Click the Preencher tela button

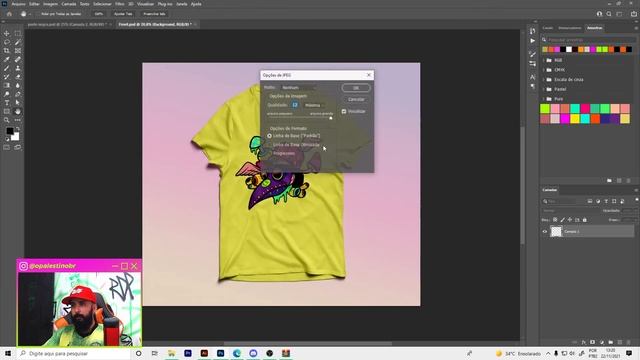154,14
